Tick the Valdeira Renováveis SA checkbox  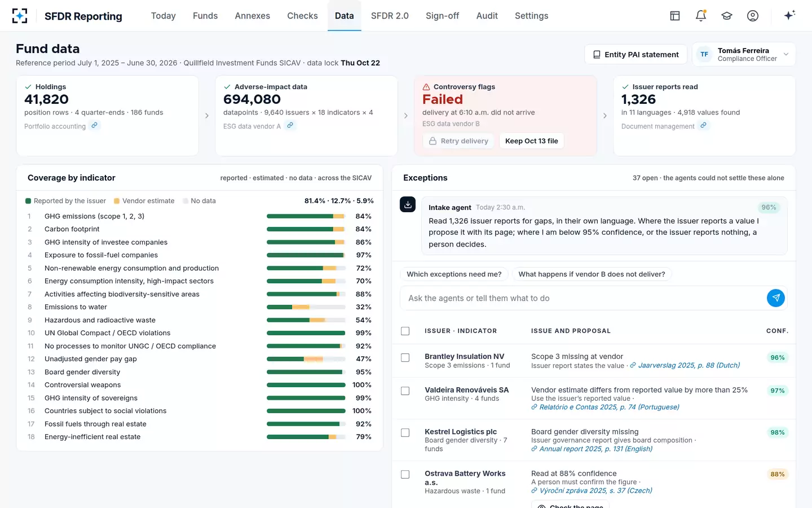coord(405,391)
